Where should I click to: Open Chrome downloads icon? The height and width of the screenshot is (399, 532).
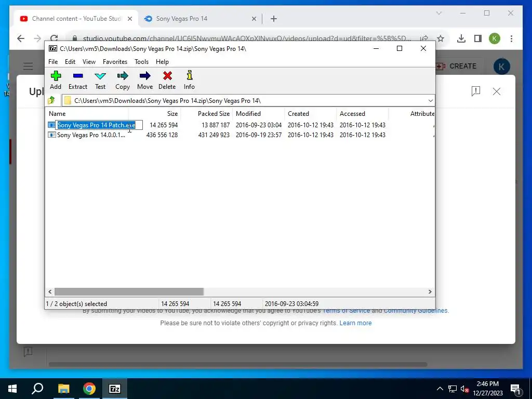tap(461, 38)
